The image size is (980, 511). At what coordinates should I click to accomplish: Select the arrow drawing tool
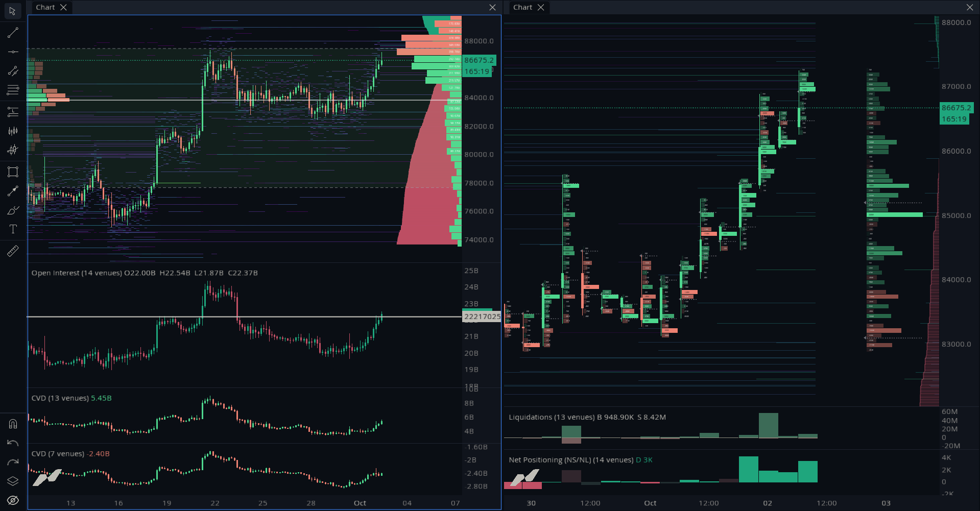pyautogui.click(x=13, y=191)
